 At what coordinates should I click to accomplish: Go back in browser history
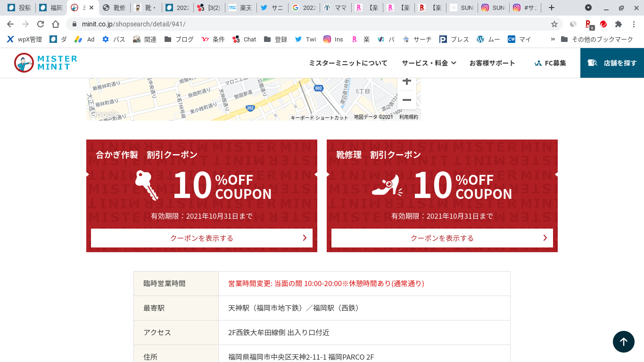[x=10, y=24]
